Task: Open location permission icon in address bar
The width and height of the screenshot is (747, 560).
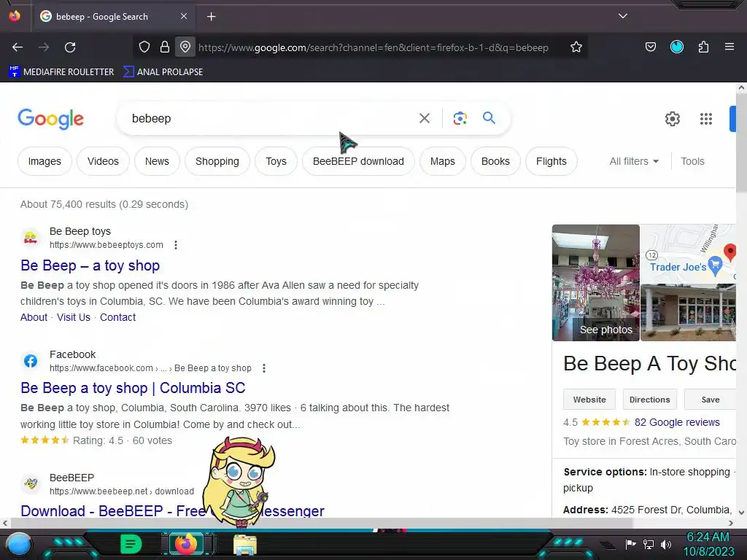Action: coord(185,47)
